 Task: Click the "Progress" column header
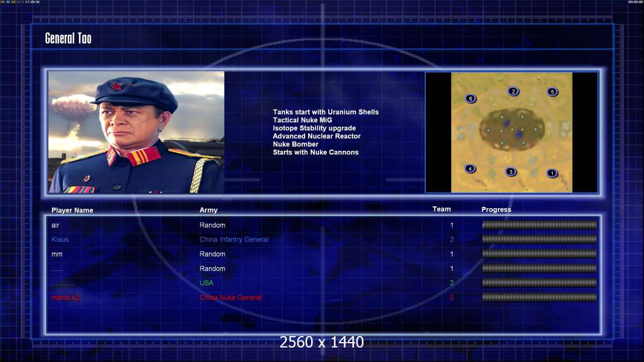(x=496, y=209)
